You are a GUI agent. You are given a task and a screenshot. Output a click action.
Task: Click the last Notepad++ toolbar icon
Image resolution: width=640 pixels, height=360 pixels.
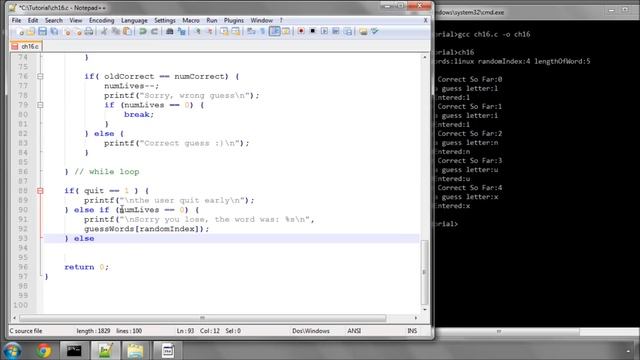[x=375, y=31]
